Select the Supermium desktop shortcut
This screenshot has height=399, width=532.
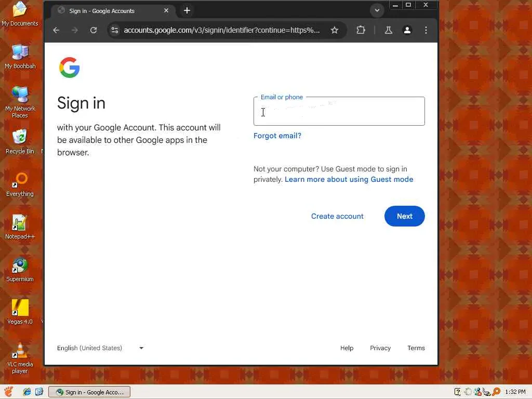click(x=20, y=270)
